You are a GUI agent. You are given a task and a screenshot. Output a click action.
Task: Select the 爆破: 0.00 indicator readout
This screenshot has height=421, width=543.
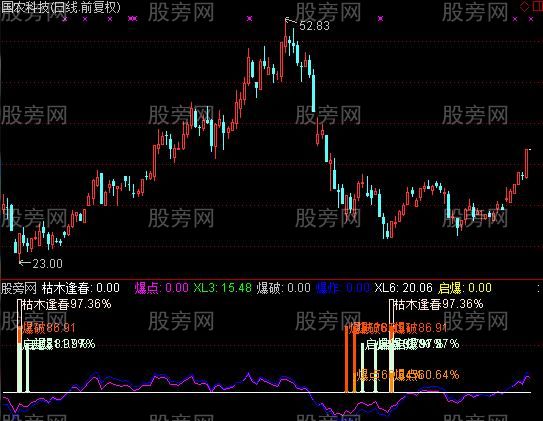pyautogui.click(x=283, y=288)
